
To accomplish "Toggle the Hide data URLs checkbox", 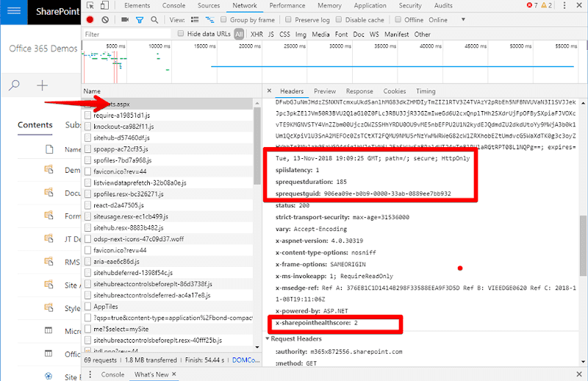I will 181,34.
